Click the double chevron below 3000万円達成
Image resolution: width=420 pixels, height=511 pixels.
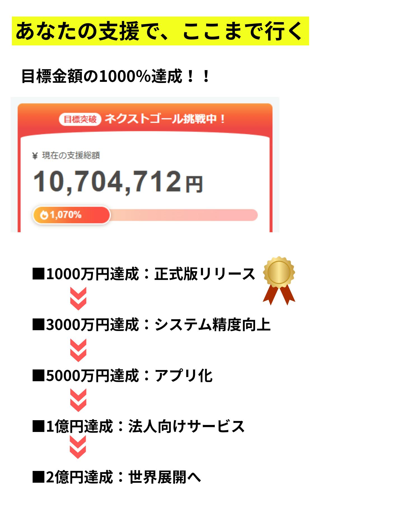78,350
